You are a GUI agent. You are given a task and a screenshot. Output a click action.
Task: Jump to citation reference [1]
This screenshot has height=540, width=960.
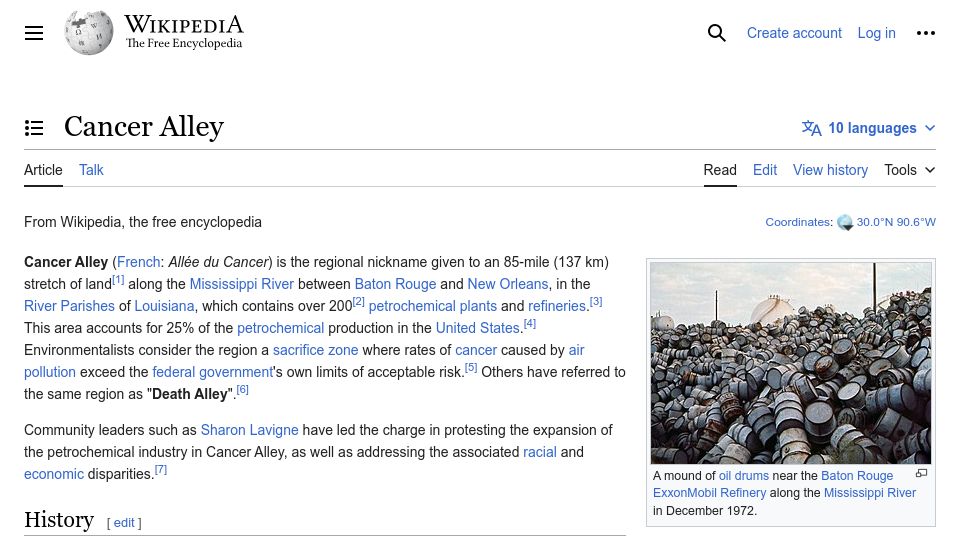[x=118, y=279]
